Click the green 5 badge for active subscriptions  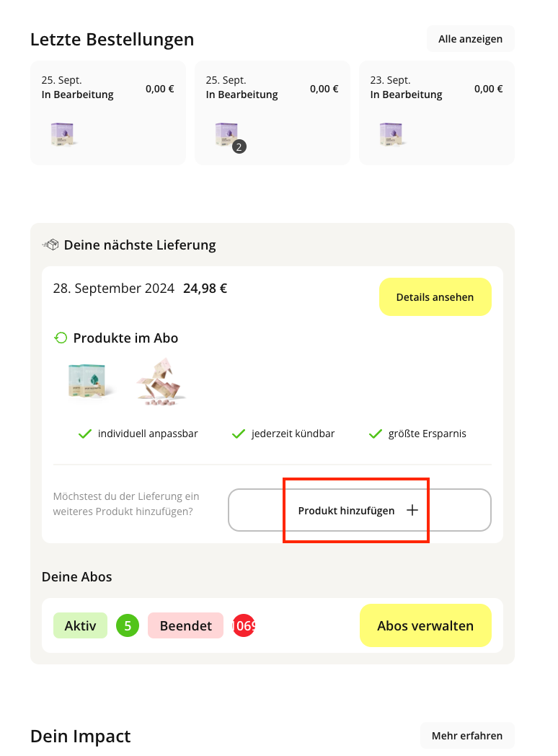(x=128, y=625)
